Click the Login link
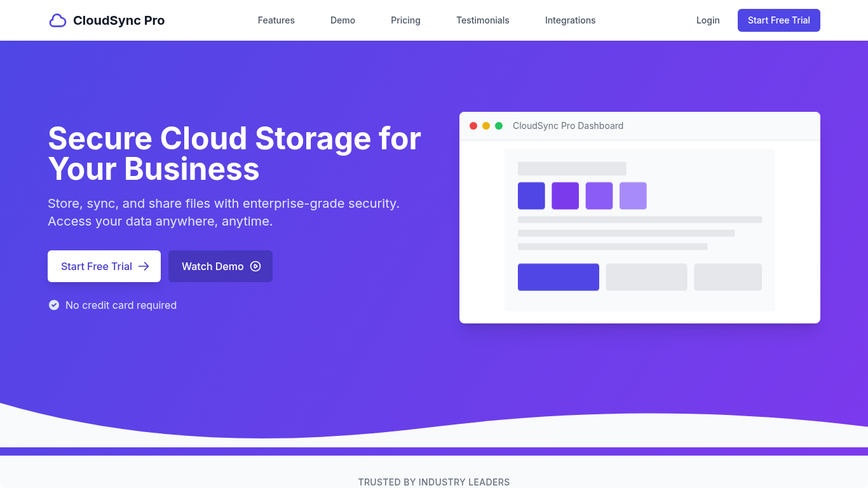Viewport: 868px width, 488px height. 708,20
